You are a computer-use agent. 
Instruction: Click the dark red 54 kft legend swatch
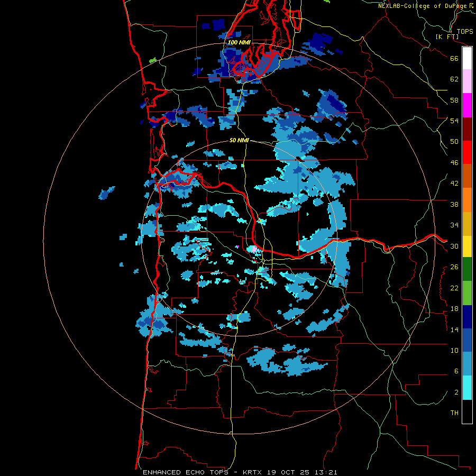click(x=467, y=130)
